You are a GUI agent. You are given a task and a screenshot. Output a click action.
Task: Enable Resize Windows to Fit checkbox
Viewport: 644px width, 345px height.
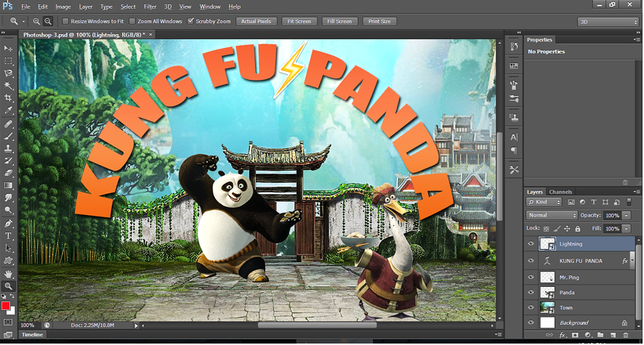65,21
